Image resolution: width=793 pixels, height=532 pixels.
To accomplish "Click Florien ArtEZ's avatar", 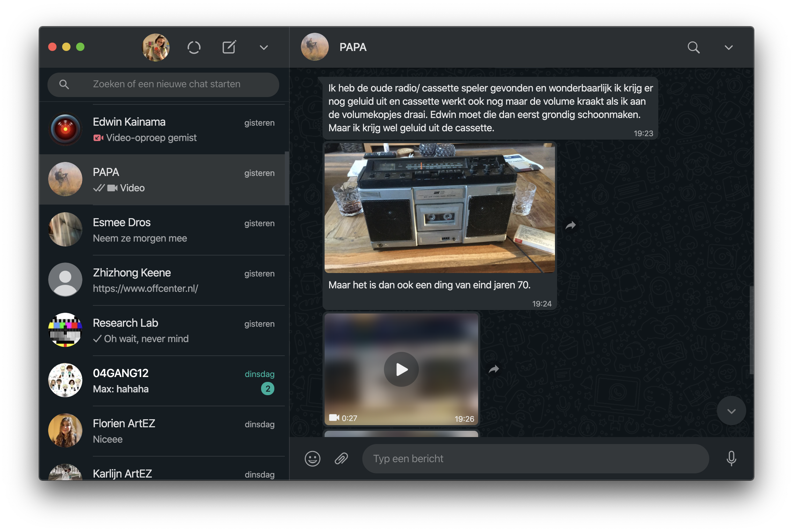I will 65,430.
